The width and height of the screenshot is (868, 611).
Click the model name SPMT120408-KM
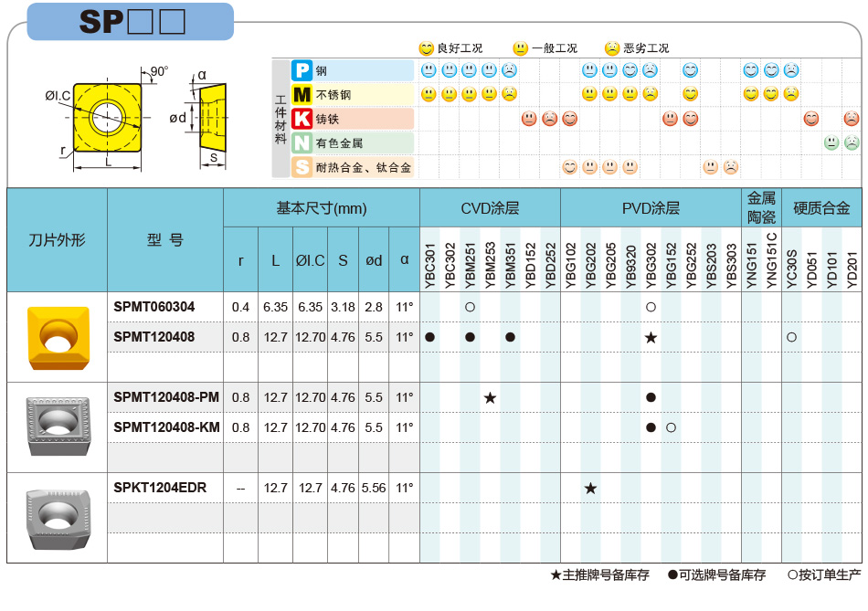click(166, 427)
